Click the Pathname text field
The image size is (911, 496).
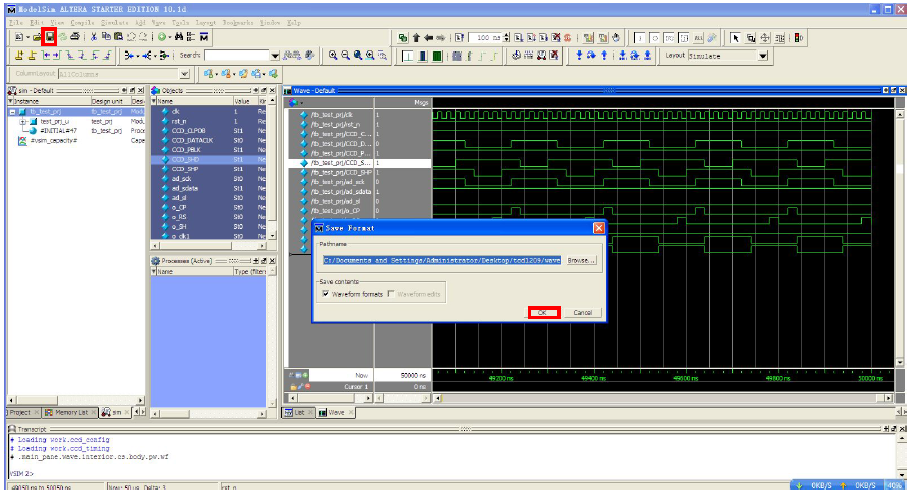pos(440,260)
